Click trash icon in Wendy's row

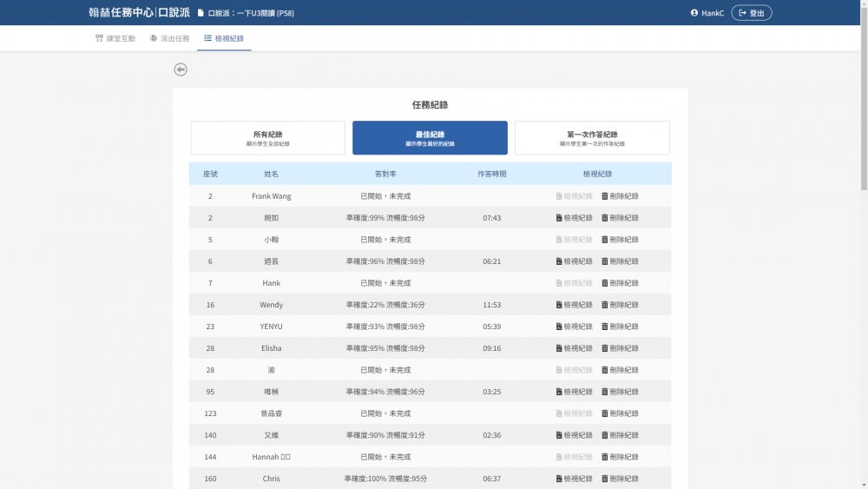point(605,305)
